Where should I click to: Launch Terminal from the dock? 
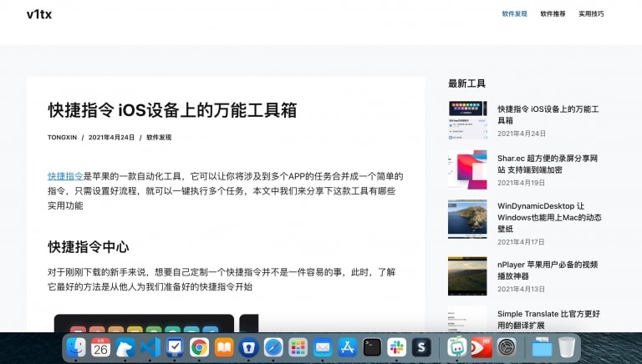(x=372, y=347)
